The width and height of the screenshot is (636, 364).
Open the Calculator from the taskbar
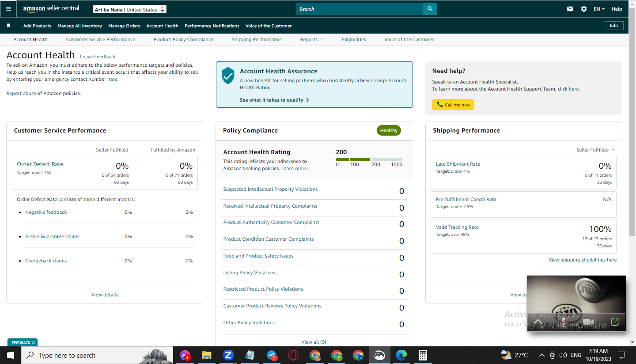423,355
